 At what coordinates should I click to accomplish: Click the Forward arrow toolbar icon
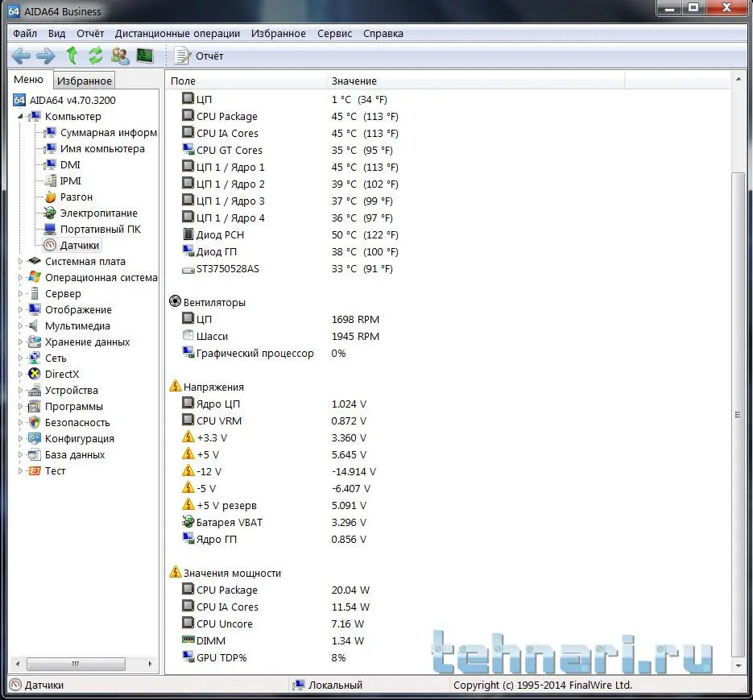(x=46, y=56)
